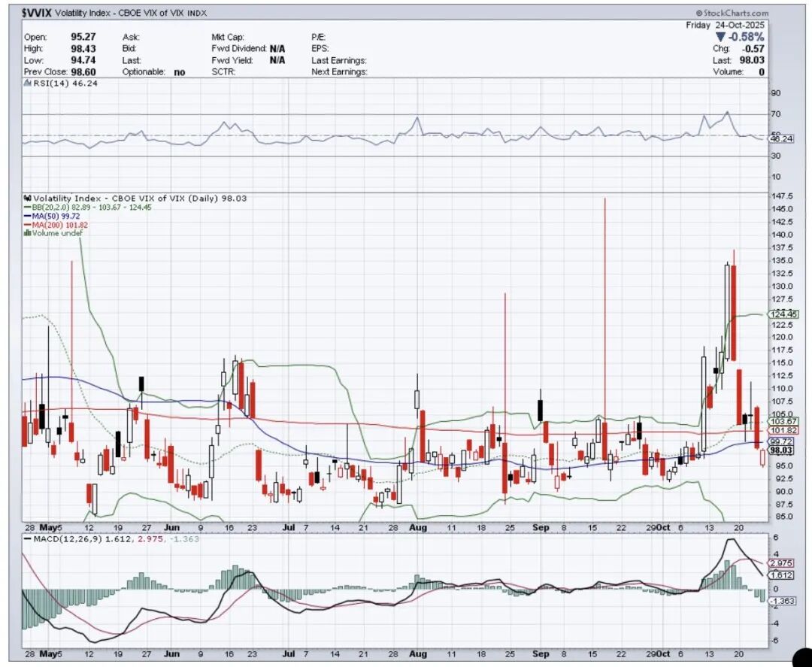This screenshot has height=667, width=812.
Task: Click the 135.0 price axis label
Action: click(783, 260)
